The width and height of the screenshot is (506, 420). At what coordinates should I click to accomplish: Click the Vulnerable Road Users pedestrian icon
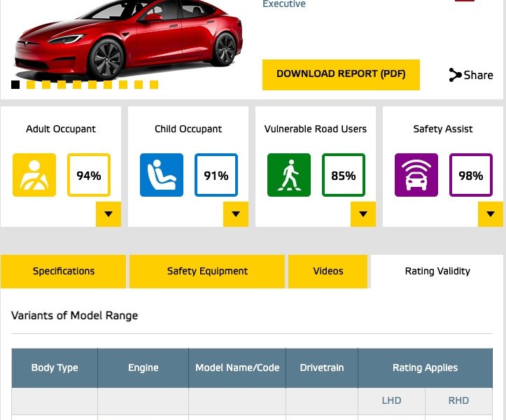click(x=289, y=175)
